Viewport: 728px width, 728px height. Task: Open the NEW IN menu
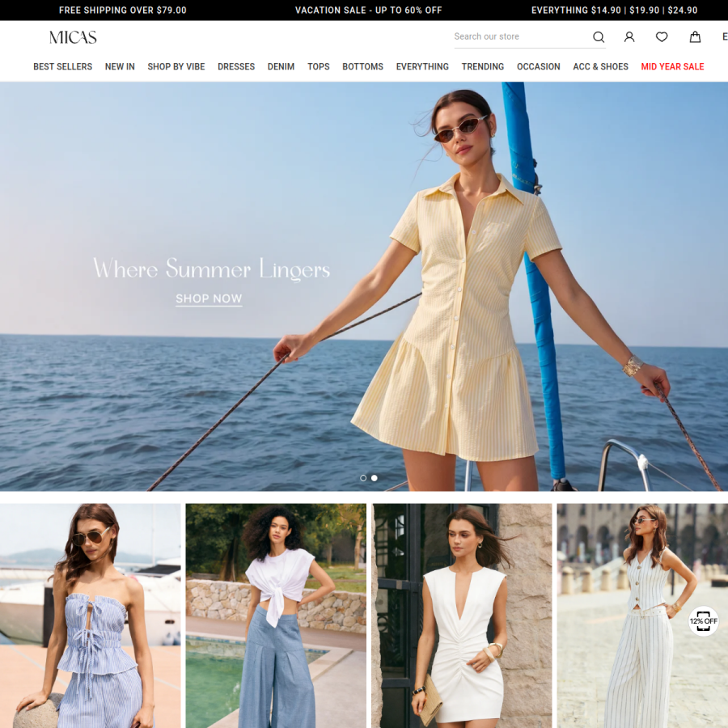click(120, 67)
